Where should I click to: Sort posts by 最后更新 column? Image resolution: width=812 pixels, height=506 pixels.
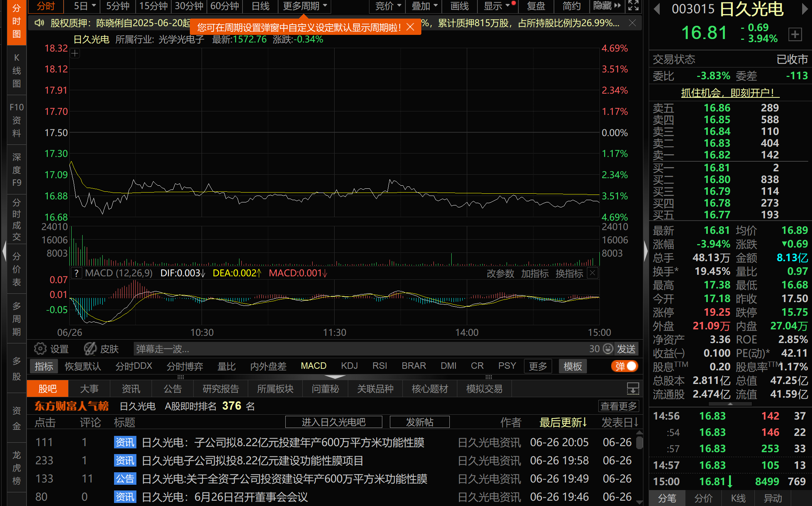coord(563,422)
